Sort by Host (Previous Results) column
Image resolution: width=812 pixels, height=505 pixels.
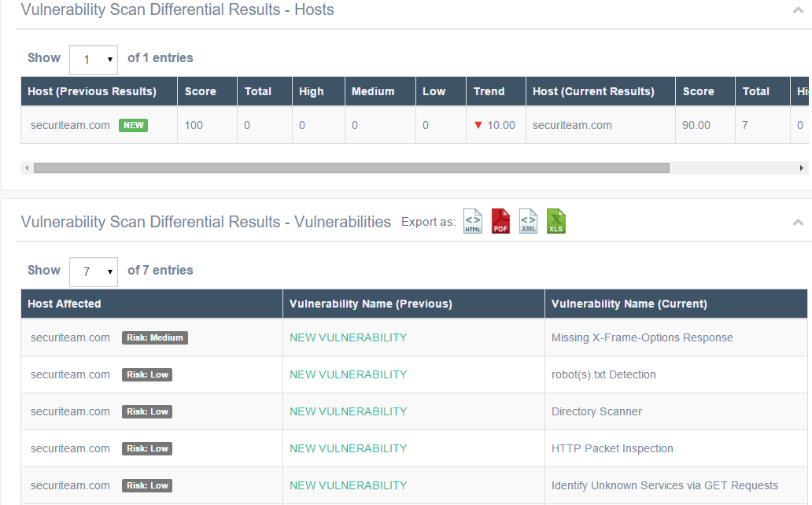[92, 91]
